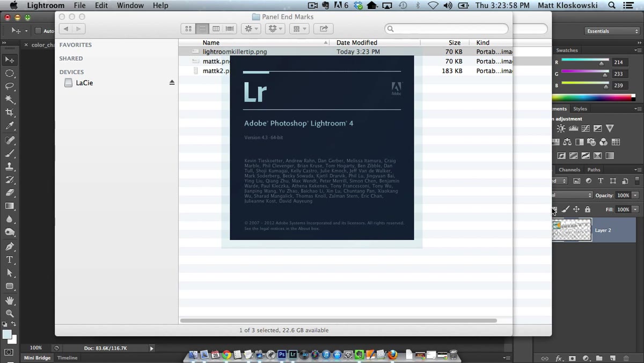This screenshot has height=363, width=644.
Task: Open the Essentials workspace dropdown
Action: coord(612,31)
